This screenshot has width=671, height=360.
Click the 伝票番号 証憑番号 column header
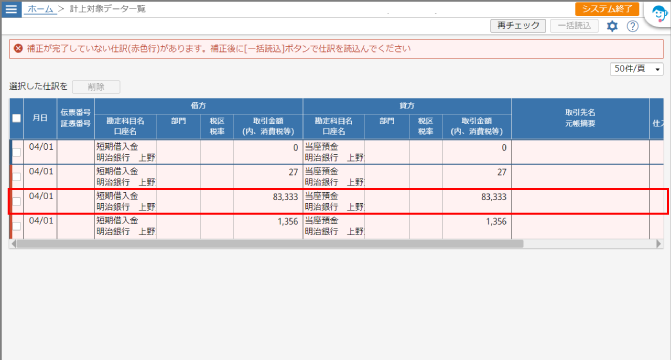point(75,119)
